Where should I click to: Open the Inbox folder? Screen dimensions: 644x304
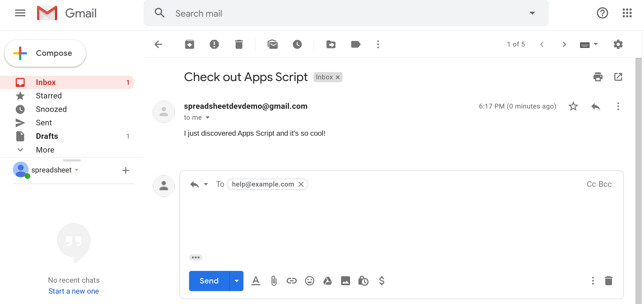pos(67,82)
